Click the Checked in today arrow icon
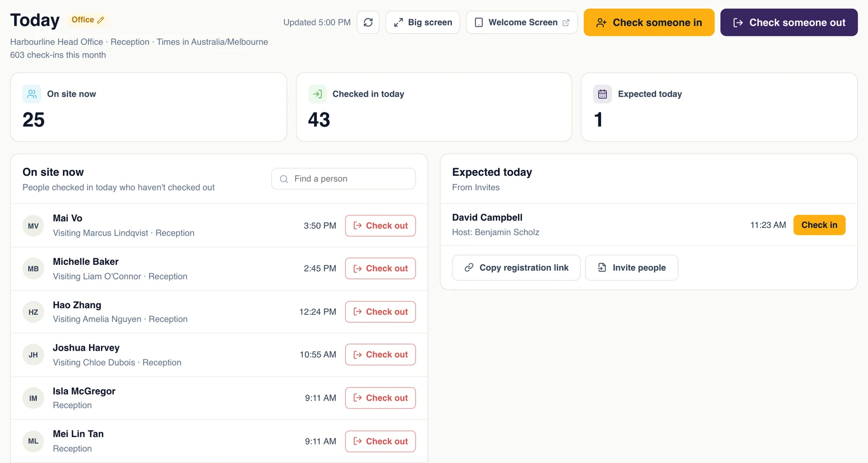The image size is (868, 463). tap(317, 94)
